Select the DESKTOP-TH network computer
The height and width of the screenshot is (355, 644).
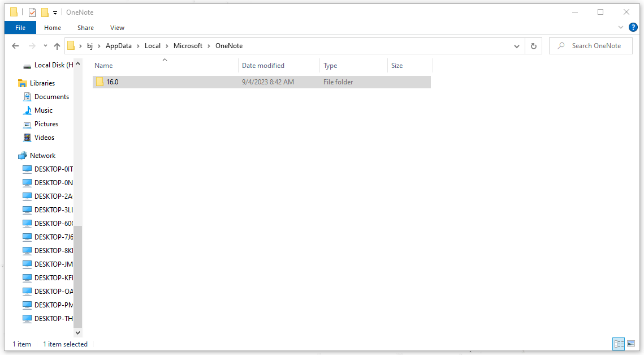pyautogui.click(x=53, y=318)
